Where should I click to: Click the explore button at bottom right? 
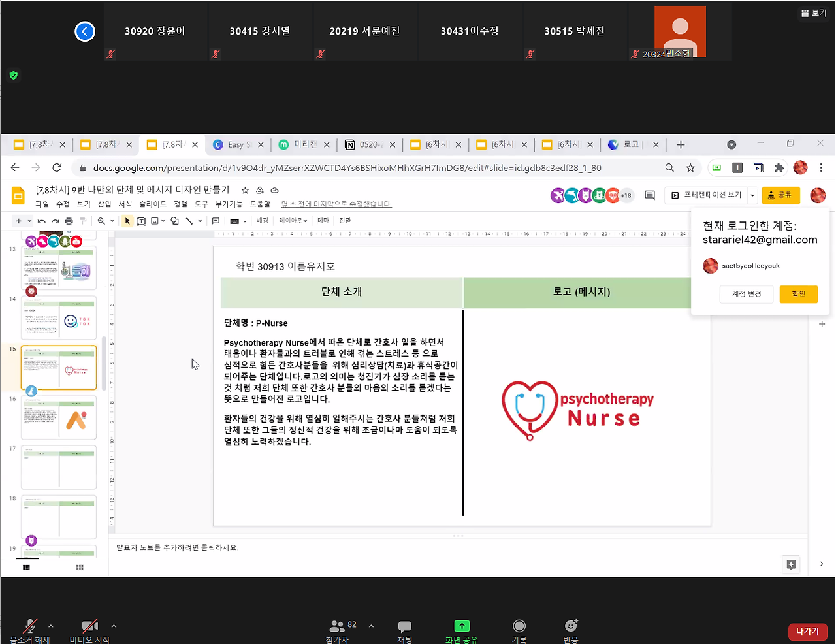click(x=791, y=564)
